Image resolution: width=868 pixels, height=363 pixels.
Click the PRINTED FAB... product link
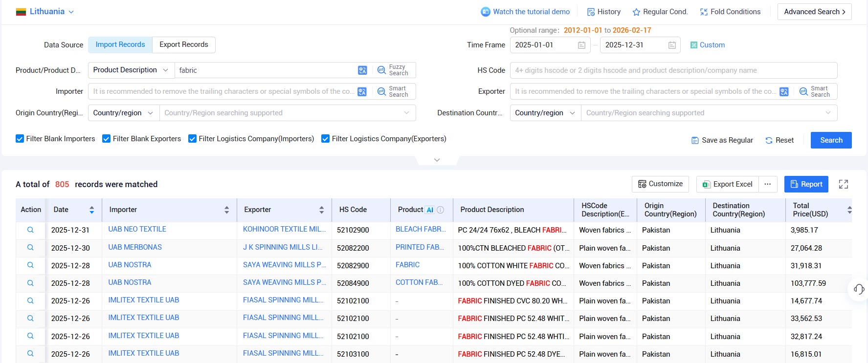coord(420,247)
